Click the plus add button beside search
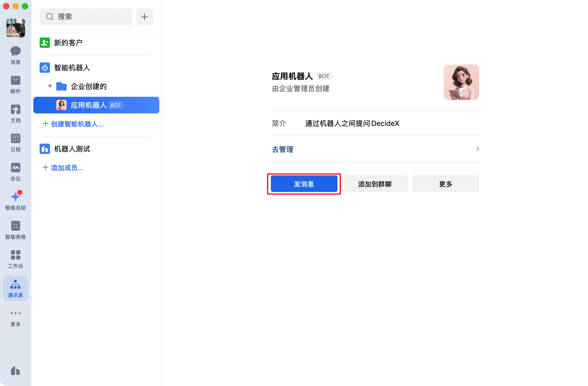This screenshot has width=588, height=386. coord(145,17)
